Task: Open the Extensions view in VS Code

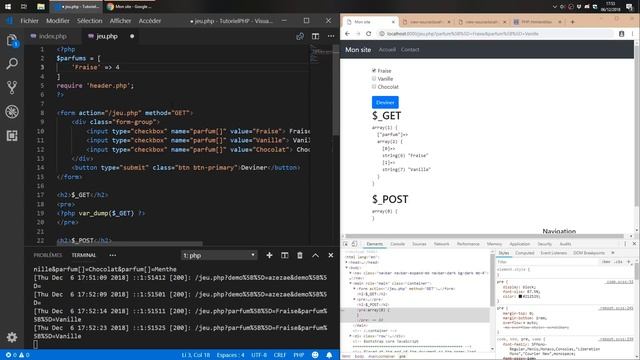Action: pyautogui.click(x=12, y=136)
